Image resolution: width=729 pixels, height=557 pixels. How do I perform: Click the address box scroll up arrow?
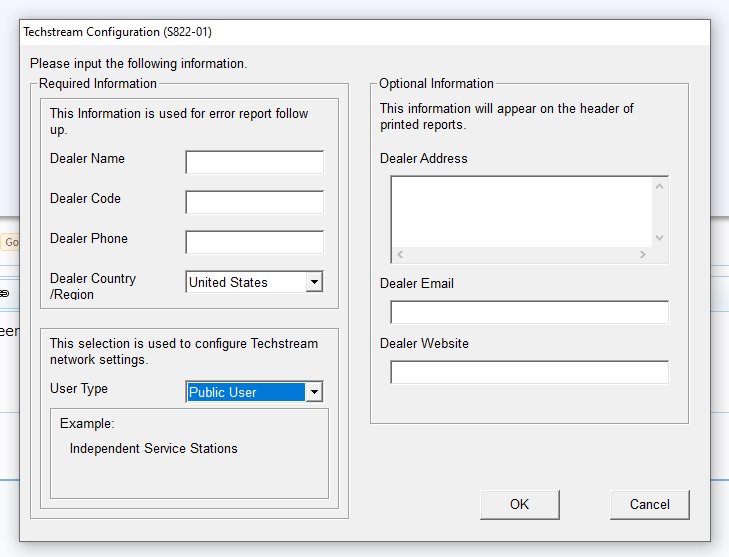(x=659, y=186)
